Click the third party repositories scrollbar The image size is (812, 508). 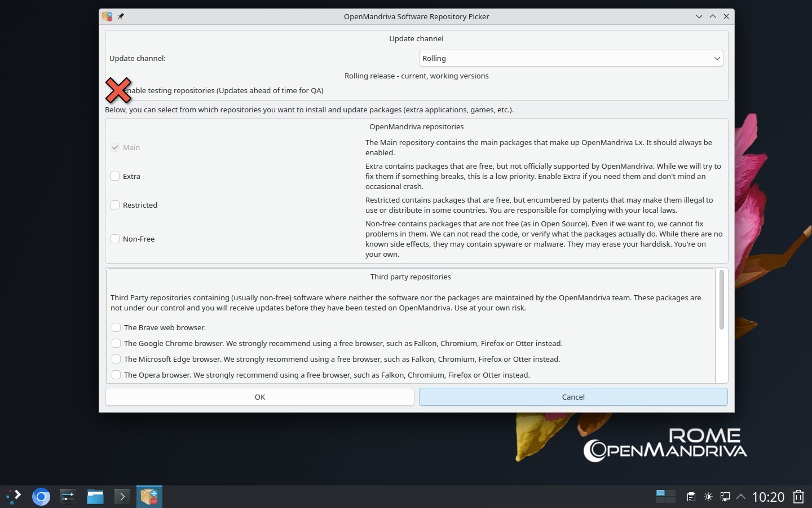(722, 300)
